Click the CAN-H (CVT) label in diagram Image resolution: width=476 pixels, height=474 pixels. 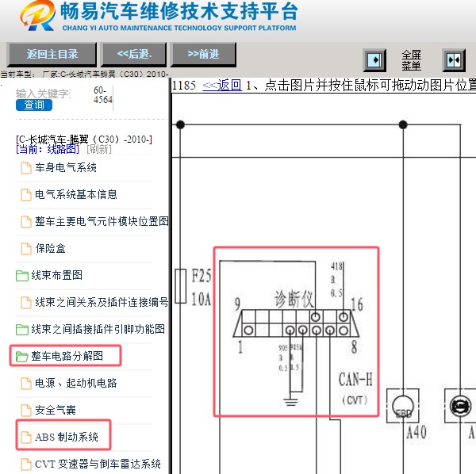pyautogui.click(x=355, y=388)
